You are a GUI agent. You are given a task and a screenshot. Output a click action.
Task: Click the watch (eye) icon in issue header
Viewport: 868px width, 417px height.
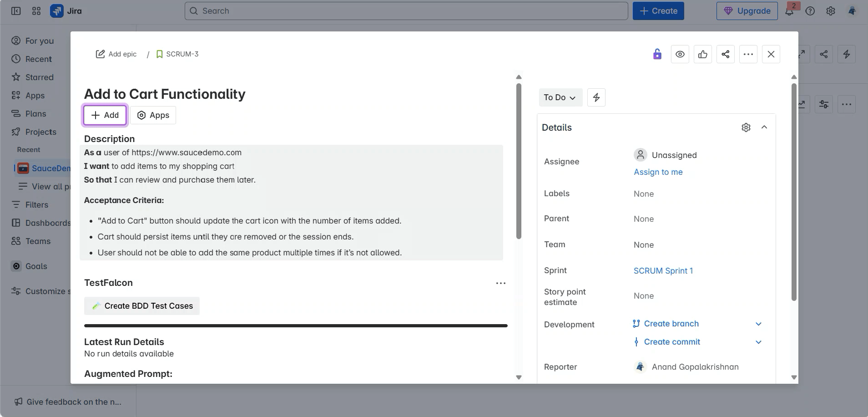[x=680, y=54]
